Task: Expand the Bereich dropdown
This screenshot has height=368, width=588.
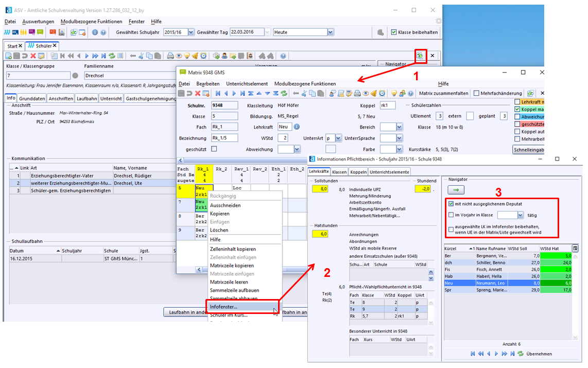Action: pyautogui.click(x=400, y=127)
